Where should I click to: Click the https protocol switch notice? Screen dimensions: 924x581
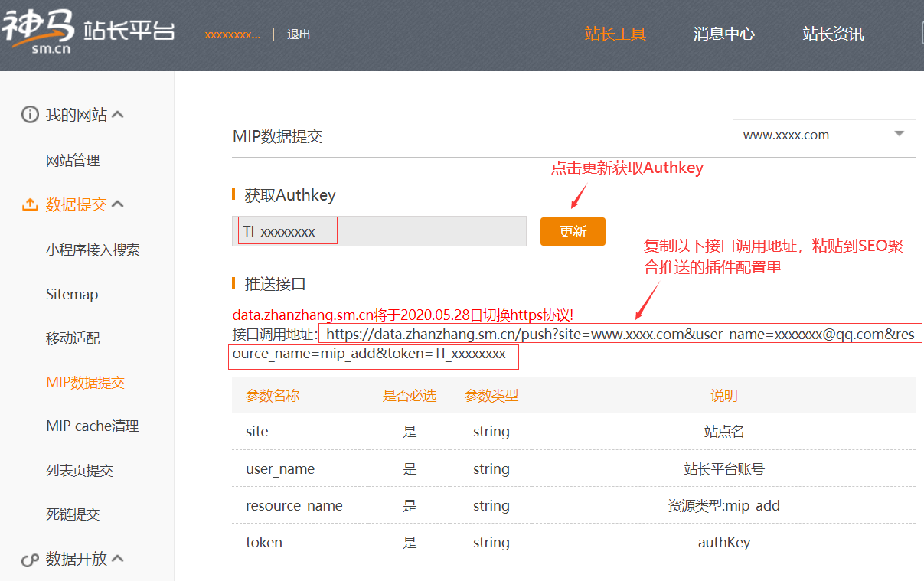(403, 315)
